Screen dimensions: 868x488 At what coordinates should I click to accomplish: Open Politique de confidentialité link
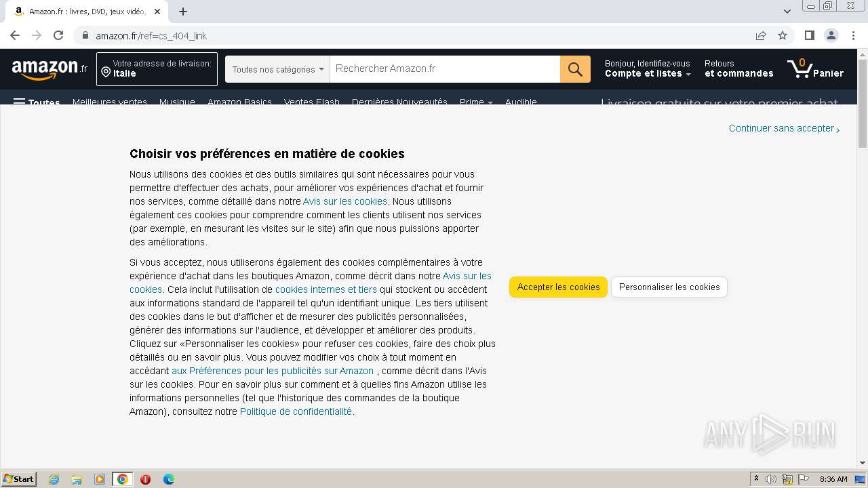(x=296, y=411)
